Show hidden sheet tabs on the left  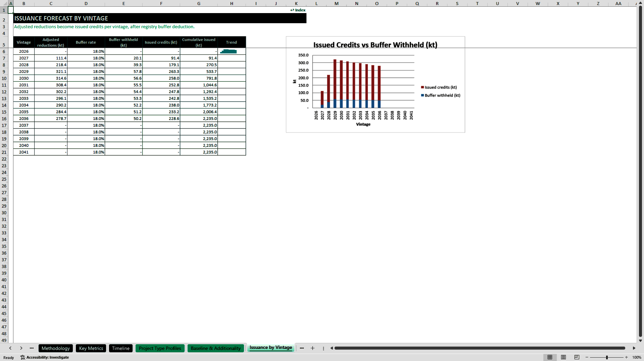tap(32, 348)
